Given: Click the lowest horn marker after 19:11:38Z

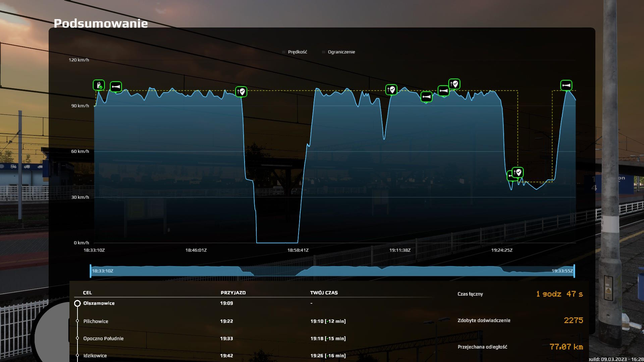Looking at the screenshot, I should (426, 97).
